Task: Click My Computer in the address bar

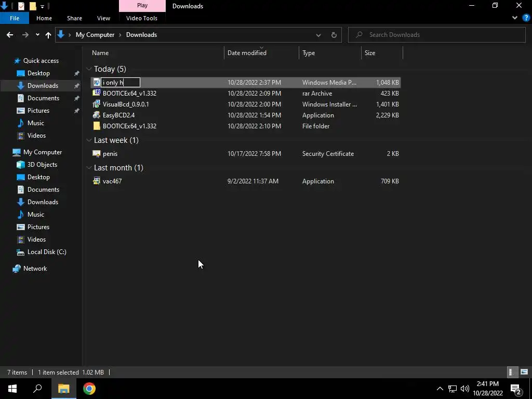Action: point(95,35)
